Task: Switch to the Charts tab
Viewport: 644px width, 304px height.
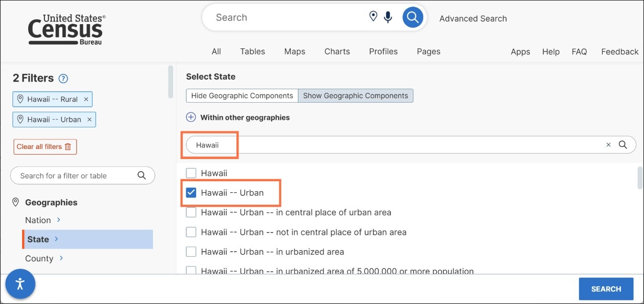Action: tap(337, 51)
